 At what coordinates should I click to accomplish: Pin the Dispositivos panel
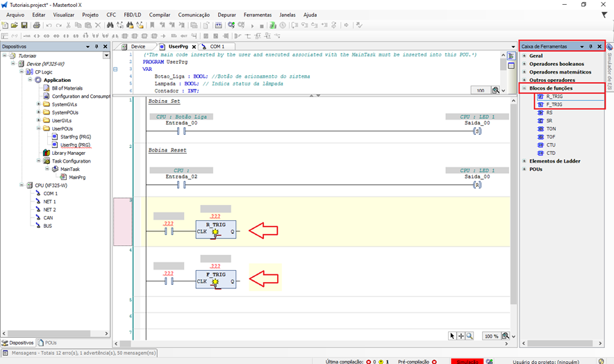97,47
